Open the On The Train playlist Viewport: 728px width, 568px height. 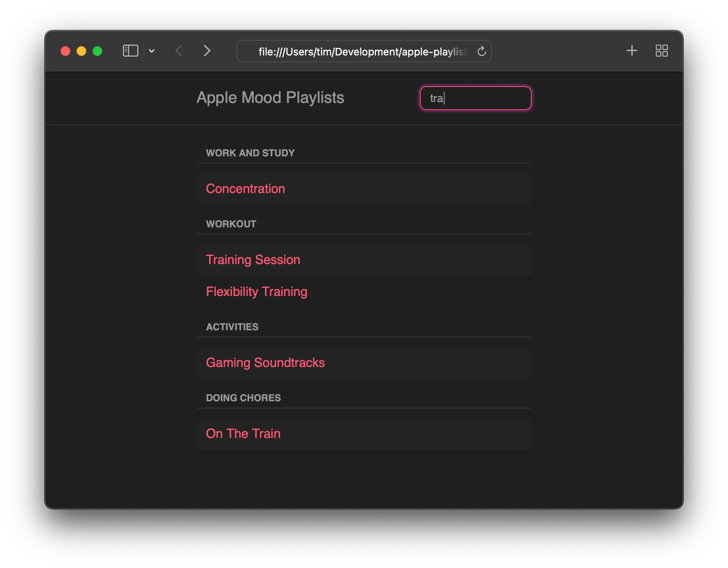(x=243, y=434)
